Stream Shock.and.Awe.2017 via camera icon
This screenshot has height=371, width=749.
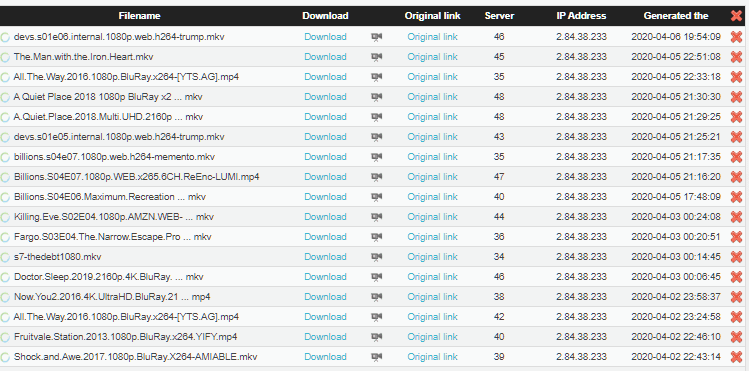[x=376, y=357]
